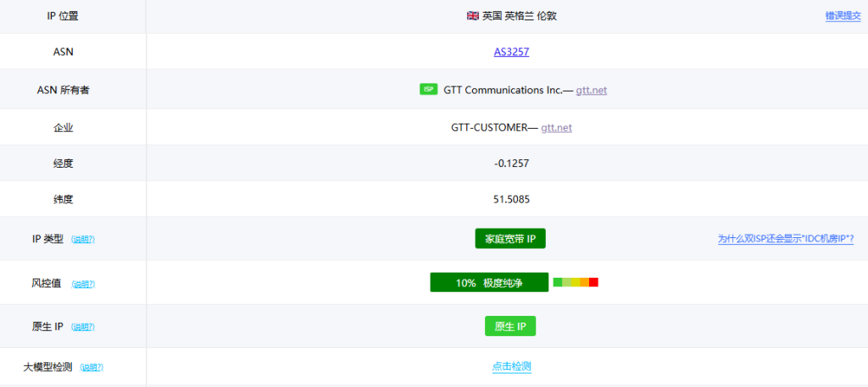
Task: Click the 家庭宽带 IP badge
Action: coord(510,239)
